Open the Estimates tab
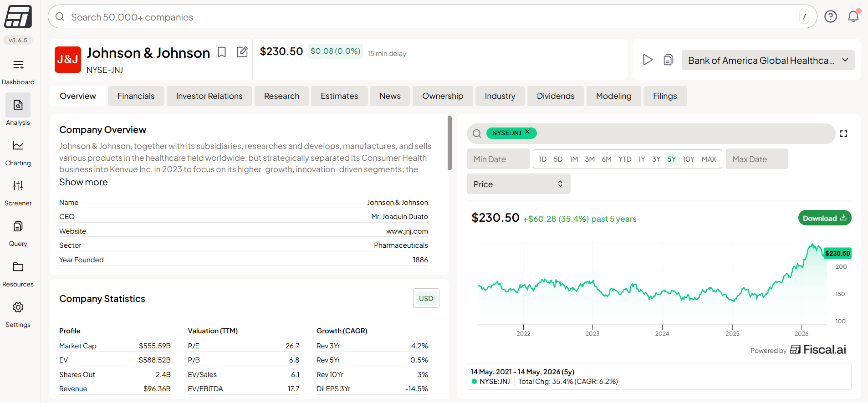The width and height of the screenshot is (868, 403). pyautogui.click(x=339, y=96)
